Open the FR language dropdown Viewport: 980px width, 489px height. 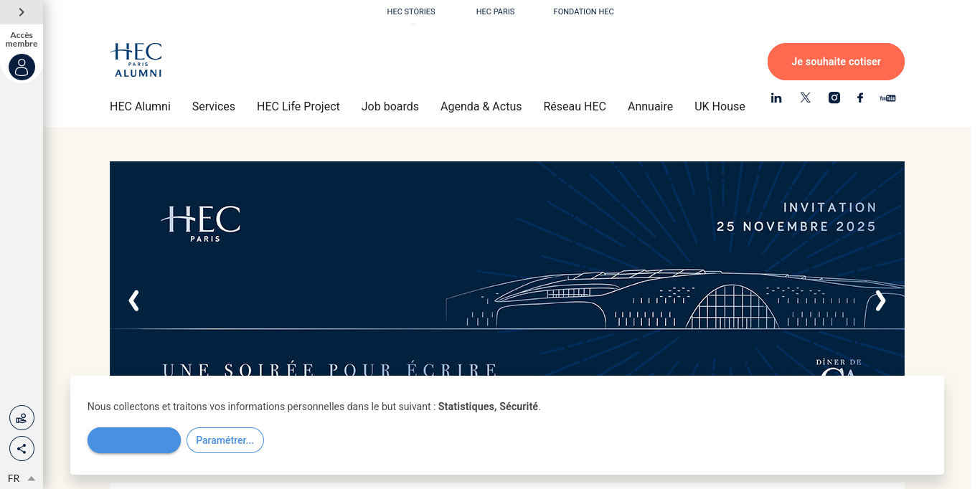[x=21, y=478]
